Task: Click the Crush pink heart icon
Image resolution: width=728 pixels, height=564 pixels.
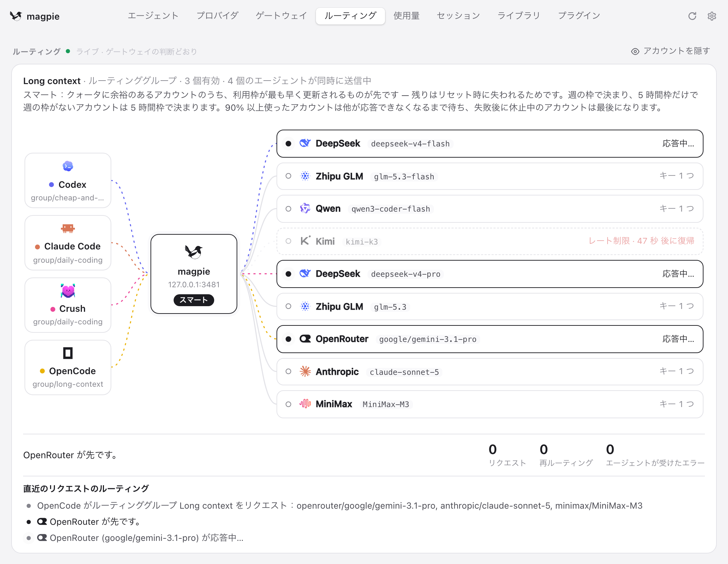Action: pos(68,291)
